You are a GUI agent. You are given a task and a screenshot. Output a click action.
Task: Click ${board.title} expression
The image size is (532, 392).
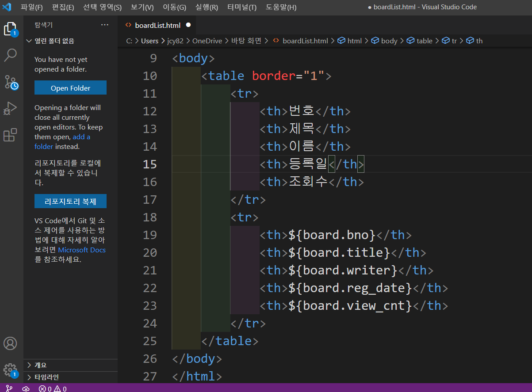[340, 252]
